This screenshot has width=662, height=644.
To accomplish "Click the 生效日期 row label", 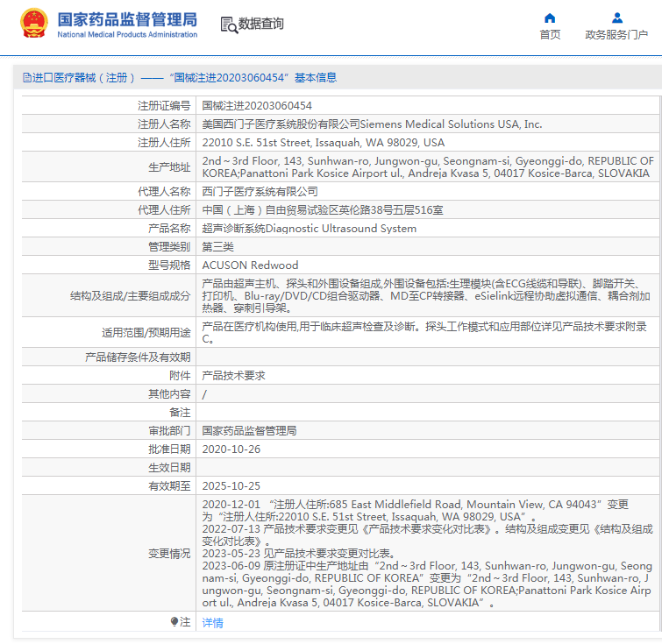I will pos(169,468).
